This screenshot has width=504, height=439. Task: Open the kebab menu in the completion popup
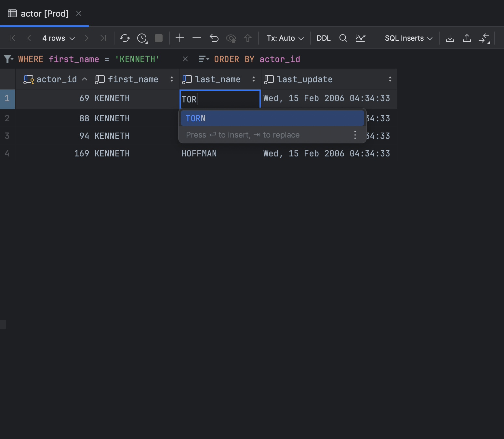click(355, 135)
